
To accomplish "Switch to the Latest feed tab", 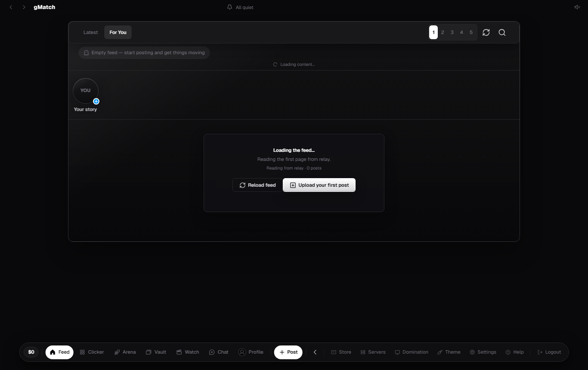I will pyautogui.click(x=90, y=32).
